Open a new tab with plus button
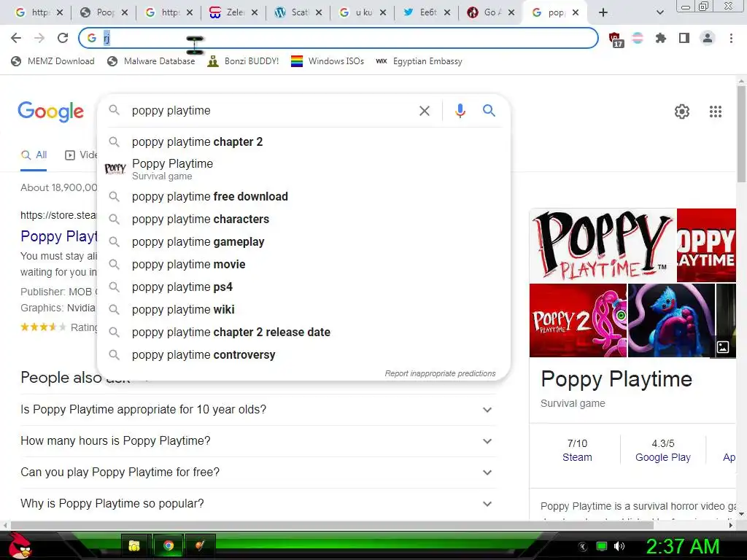The width and height of the screenshot is (747, 560). click(603, 13)
